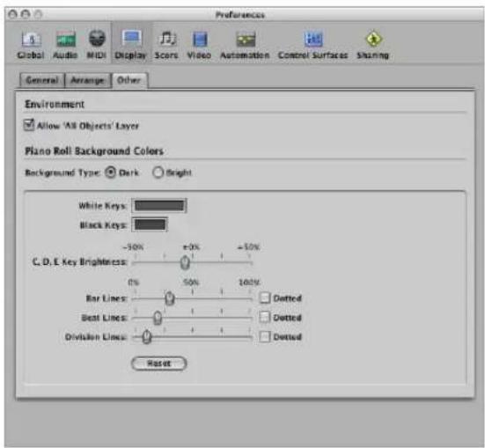Switch to the Arrange tab
Screen dimensions: 485x448
coord(88,80)
